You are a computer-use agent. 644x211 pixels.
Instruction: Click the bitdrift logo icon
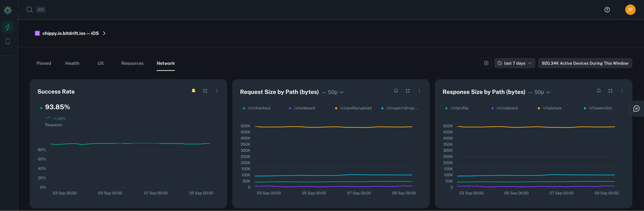8,10
